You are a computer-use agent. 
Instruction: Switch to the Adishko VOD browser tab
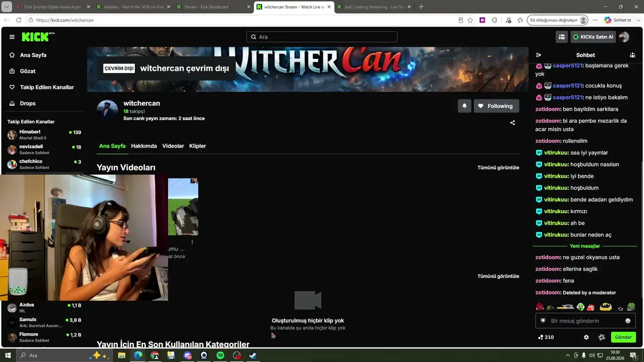click(x=134, y=7)
